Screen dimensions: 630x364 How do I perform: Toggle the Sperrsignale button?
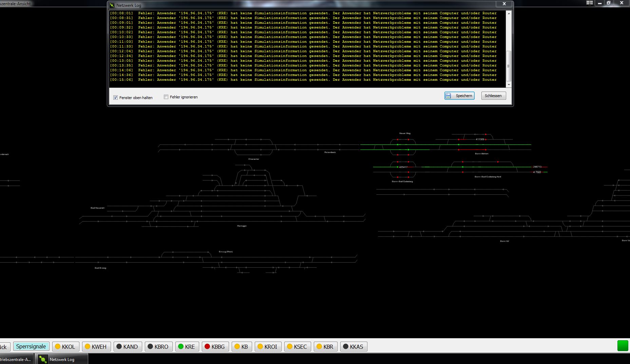(x=31, y=346)
